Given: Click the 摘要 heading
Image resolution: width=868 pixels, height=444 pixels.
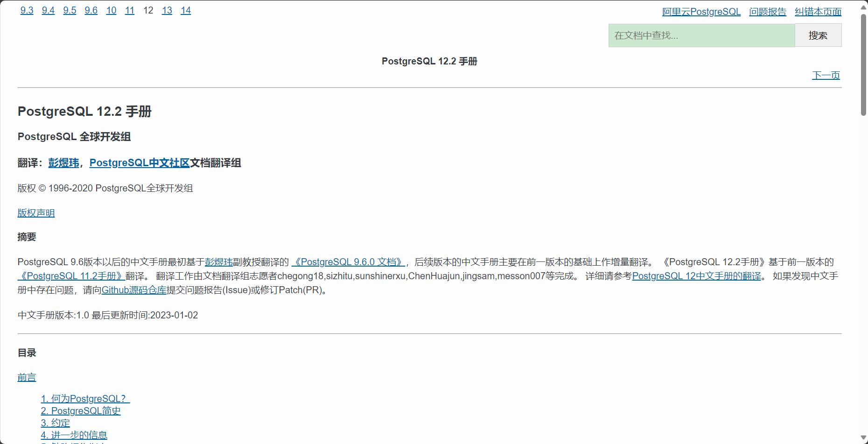Looking at the screenshot, I should pos(27,237).
